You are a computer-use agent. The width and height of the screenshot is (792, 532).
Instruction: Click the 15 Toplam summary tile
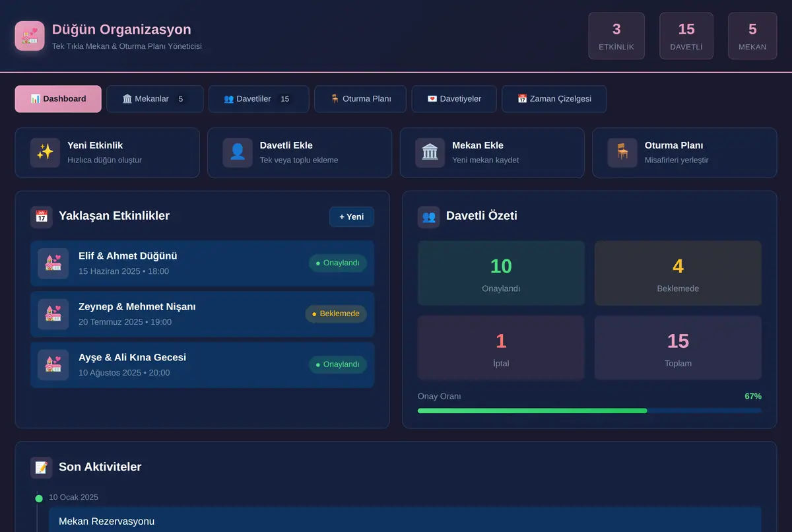[678, 348]
